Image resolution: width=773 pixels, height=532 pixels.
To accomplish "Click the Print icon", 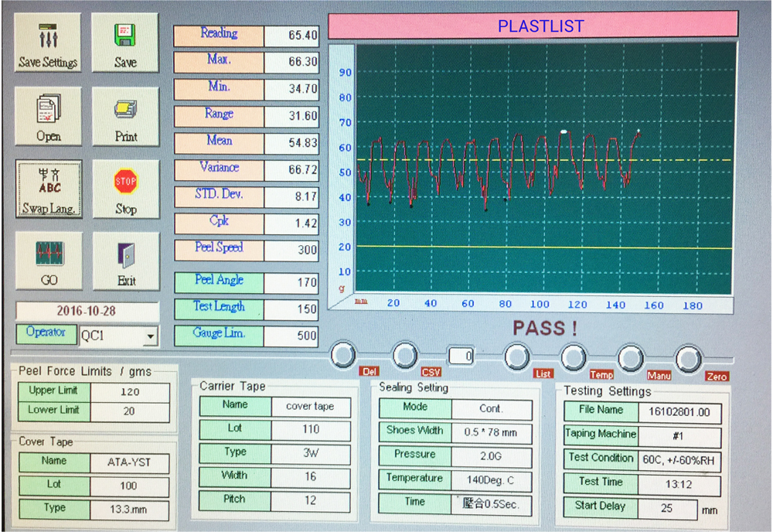I will 125,116.
